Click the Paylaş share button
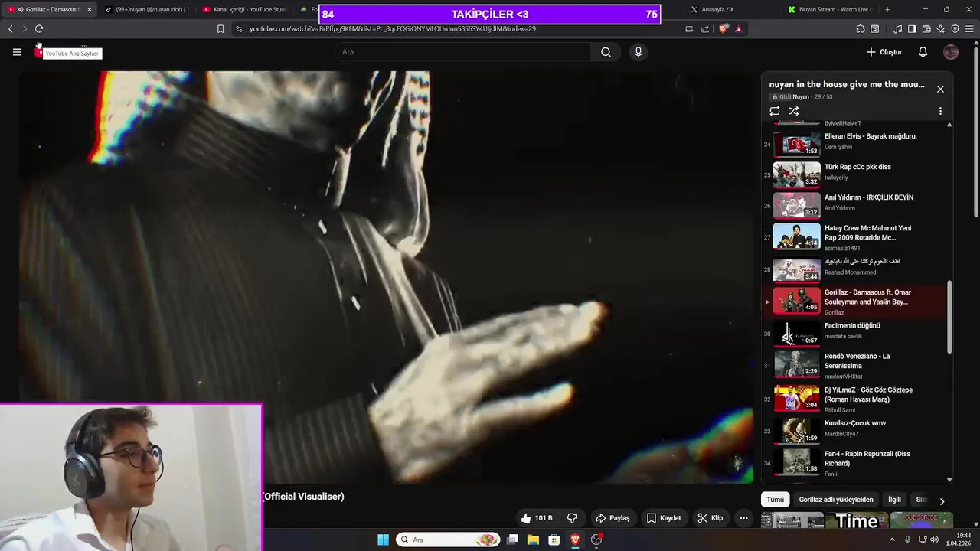This screenshot has height=551, width=980. point(612,518)
